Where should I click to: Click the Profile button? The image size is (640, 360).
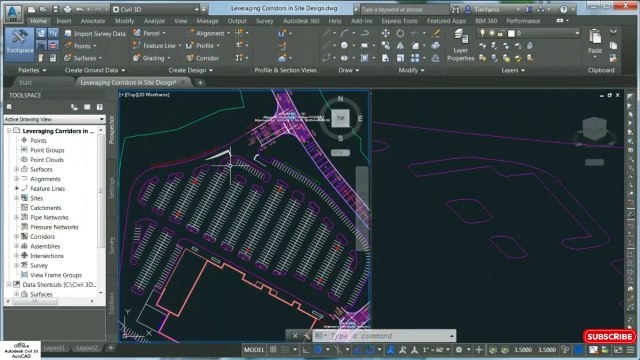pos(203,46)
